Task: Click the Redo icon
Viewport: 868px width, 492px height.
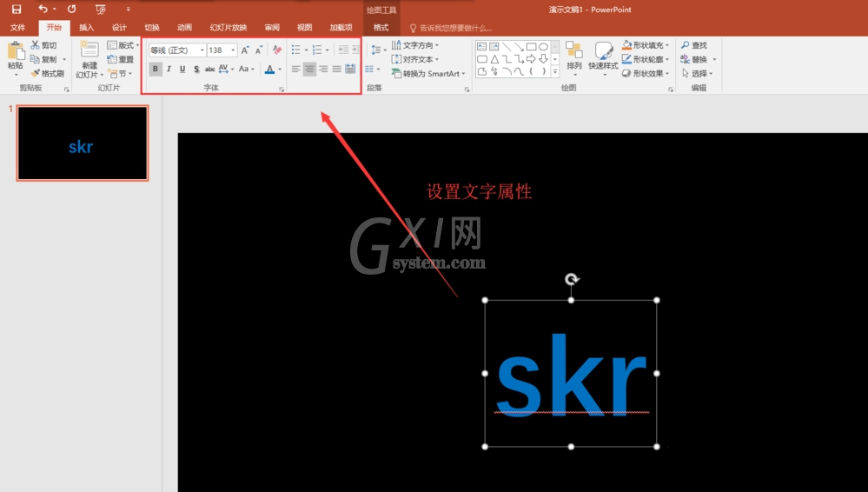Action: 71,9
